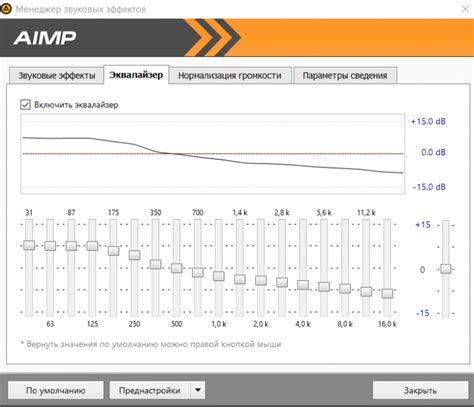Screen dimensions: 474x407
Task: Click the 0.0 dB graph label
Action: click(x=433, y=152)
